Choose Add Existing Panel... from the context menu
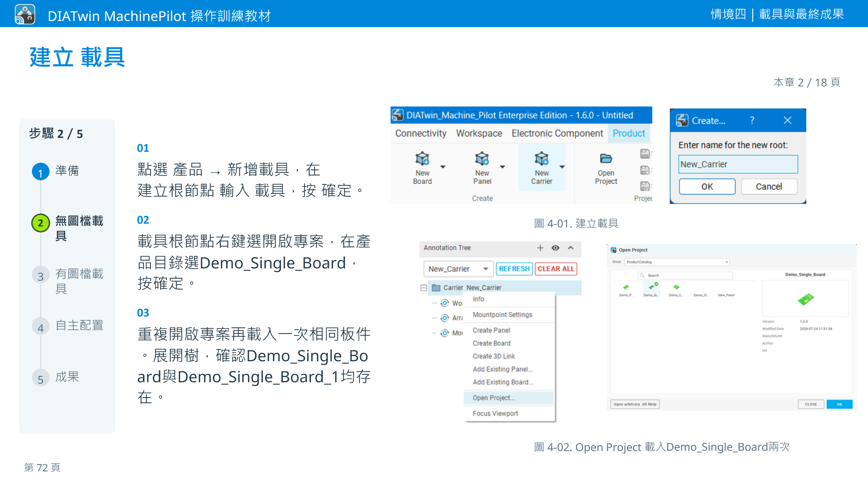Viewport: 868px width, 488px height. point(509,369)
